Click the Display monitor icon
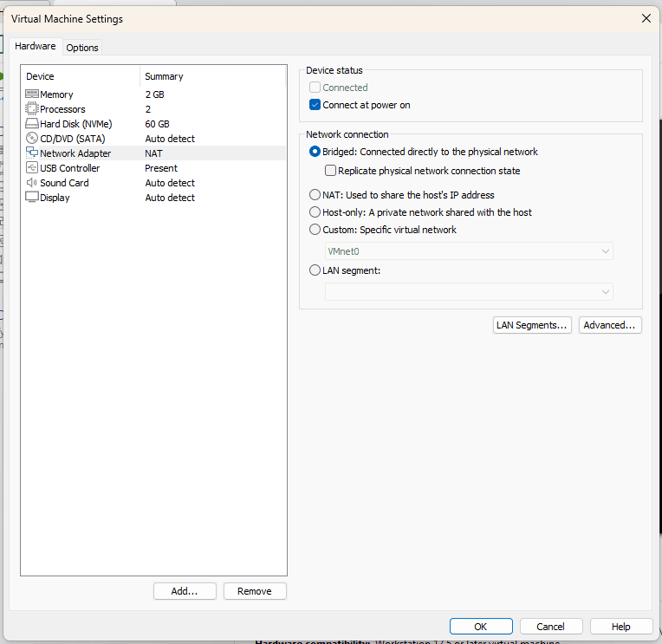This screenshot has width=662, height=644. [32, 198]
